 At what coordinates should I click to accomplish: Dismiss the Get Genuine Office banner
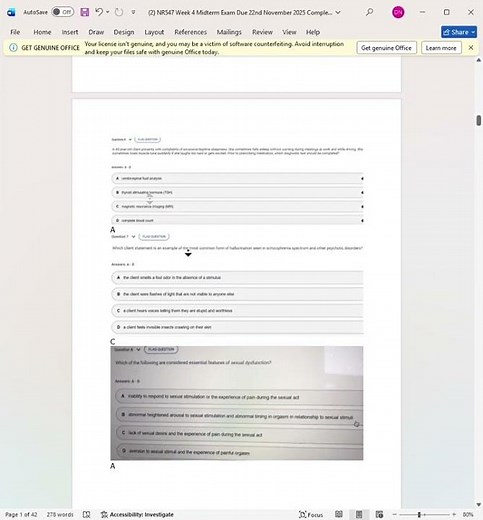coord(471,48)
